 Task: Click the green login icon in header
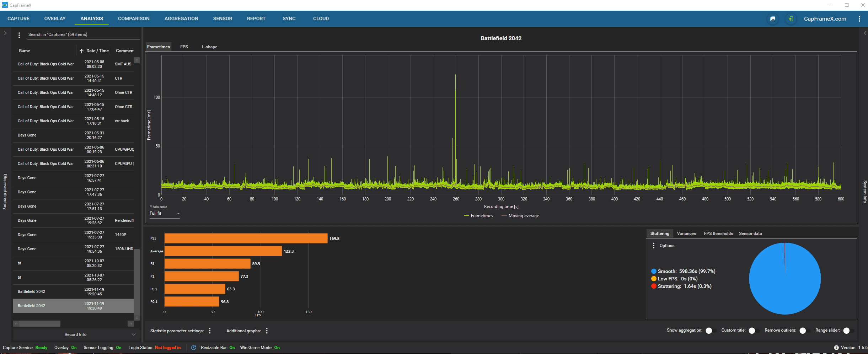(791, 19)
